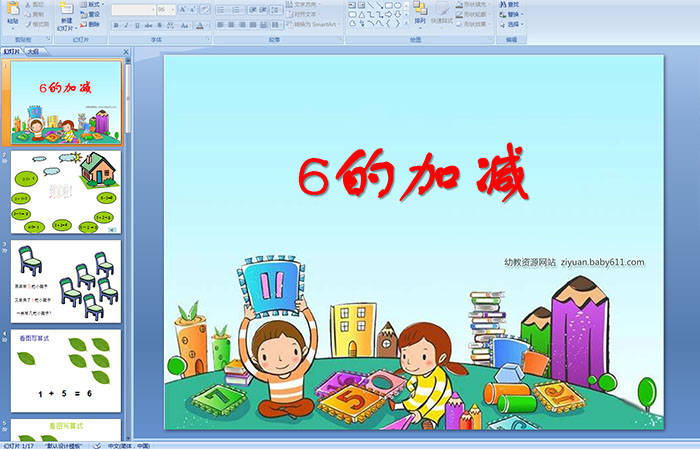Toggle Italic formatting

pos(126,25)
